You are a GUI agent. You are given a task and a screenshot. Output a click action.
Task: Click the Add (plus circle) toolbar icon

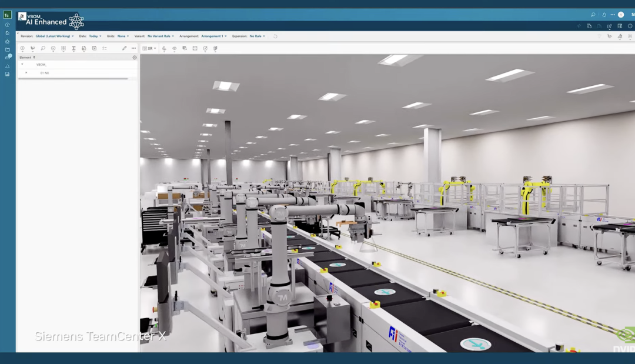(x=22, y=48)
